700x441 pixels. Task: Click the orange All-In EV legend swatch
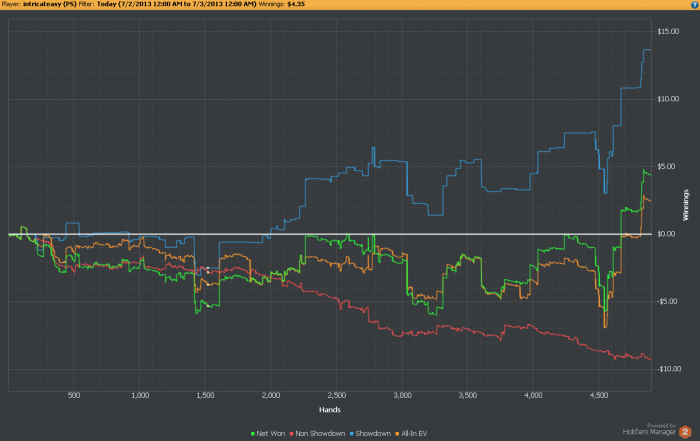(397, 434)
